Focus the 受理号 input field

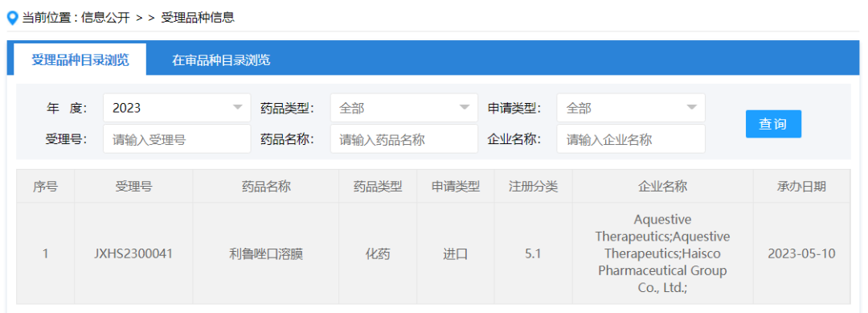click(177, 139)
